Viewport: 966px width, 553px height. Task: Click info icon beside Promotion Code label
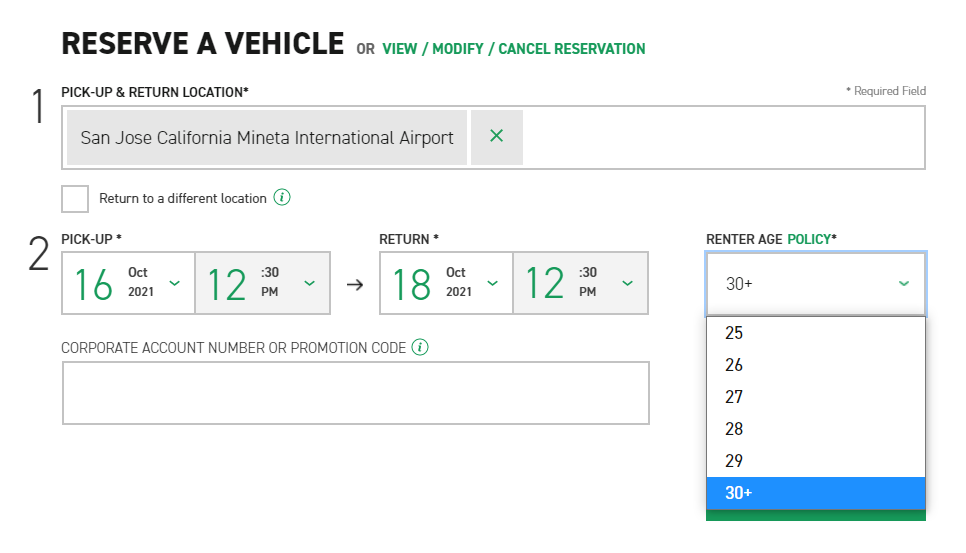tap(420, 348)
